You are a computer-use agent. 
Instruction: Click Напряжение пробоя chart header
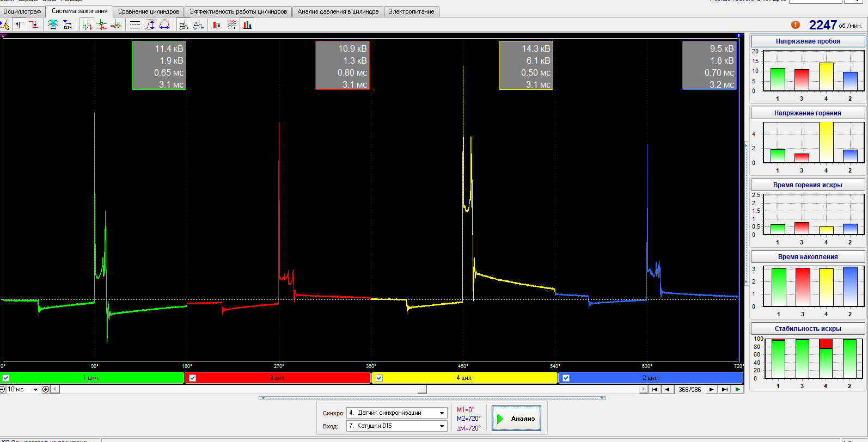tap(808, 41)
